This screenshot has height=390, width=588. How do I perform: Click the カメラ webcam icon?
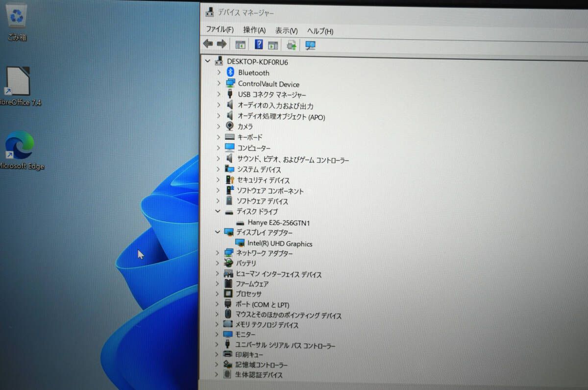229,126
